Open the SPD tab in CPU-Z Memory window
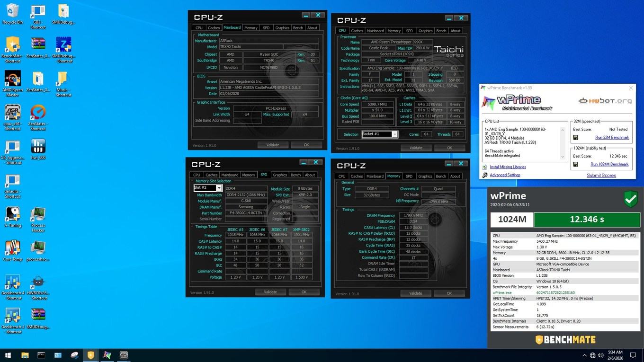 tap(409, 177)
